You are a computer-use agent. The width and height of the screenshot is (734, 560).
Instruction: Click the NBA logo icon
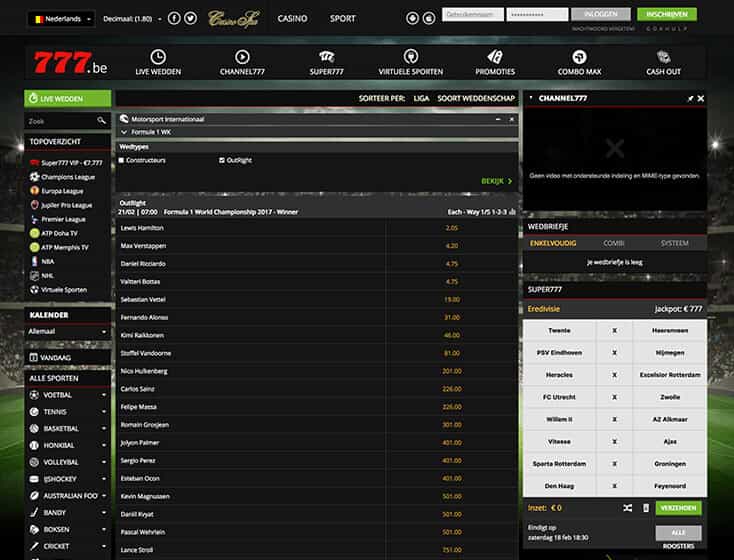coord(34,261)
